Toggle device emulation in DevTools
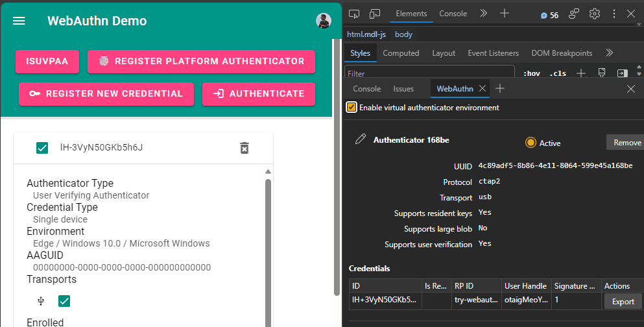Screen dimensions: 644x327 pyautogui.click(x=375, y=14)
